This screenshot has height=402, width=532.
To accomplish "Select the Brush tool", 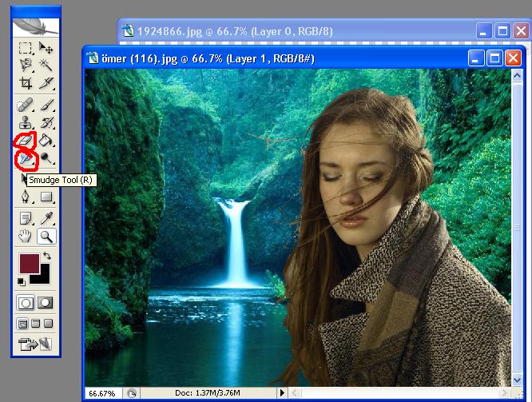I will point(46,105).
